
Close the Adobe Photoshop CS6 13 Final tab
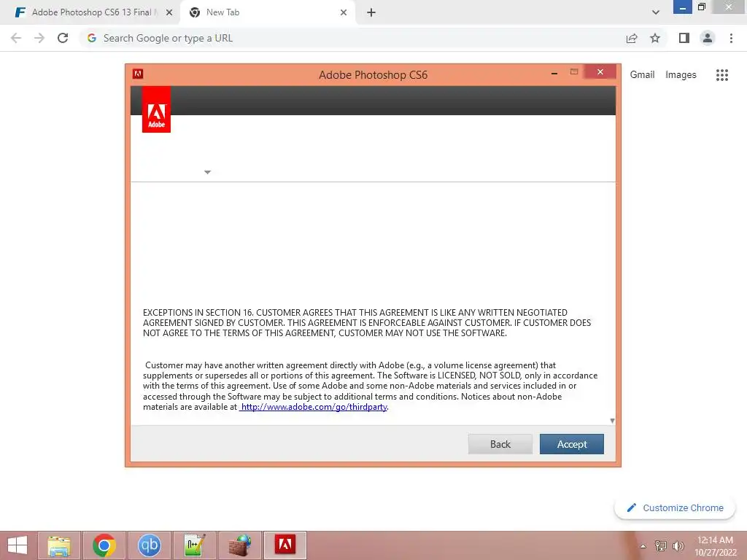tap(169, 12)
